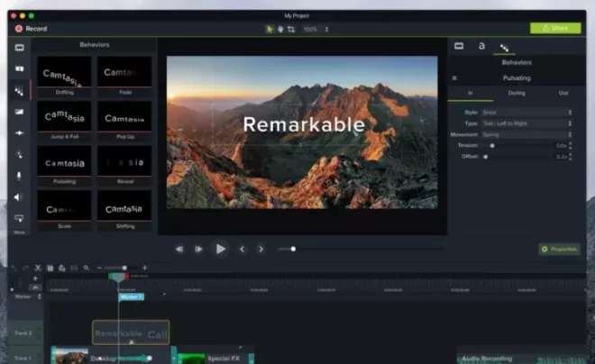The width and height of the screenshot is (595, 364).
Task: Click the Cut scissors icon
Action: 38,268
